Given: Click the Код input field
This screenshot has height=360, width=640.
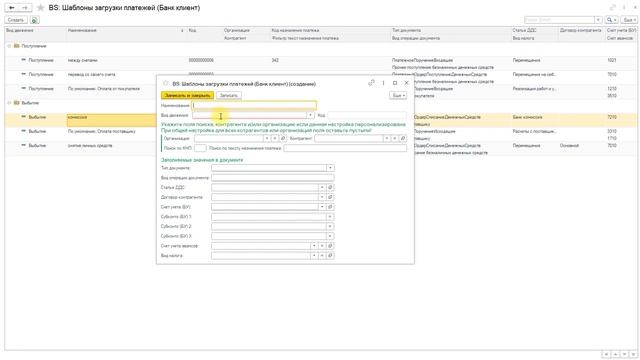Looking at the screenshot, I should [x=367, y=116].
